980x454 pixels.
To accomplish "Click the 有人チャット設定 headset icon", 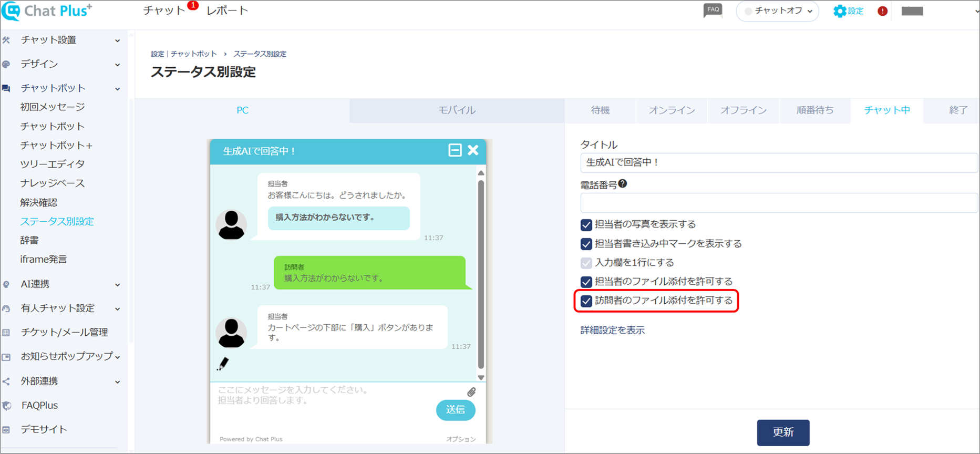I will (x=6, y=308).
